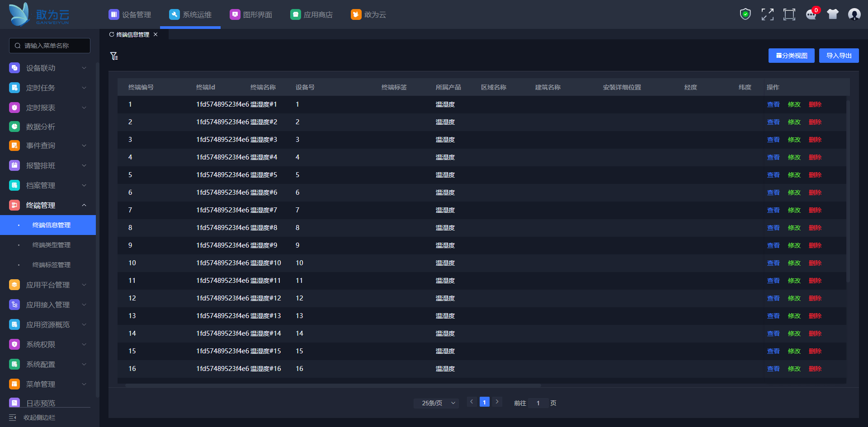Screen dimensions: 868x427
Task: Open the 25条/页 page size dropdown
Action: [x=436, y=403]
